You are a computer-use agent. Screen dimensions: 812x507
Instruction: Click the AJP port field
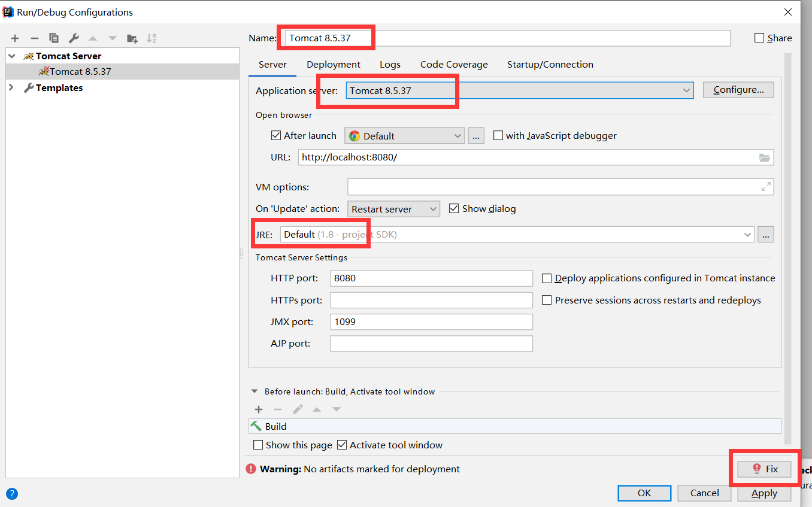tap(431, 344)
